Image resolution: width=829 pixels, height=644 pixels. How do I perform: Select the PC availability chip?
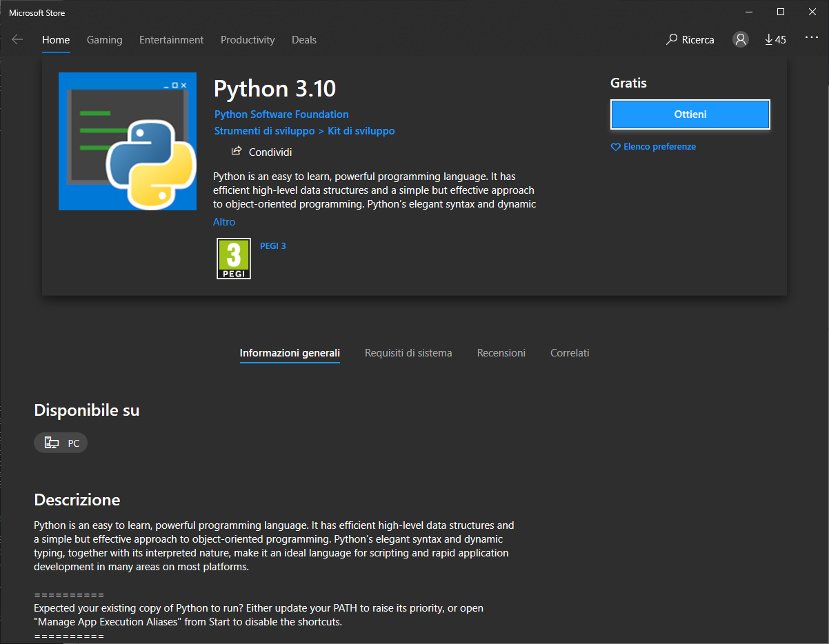pyautogui.click(x=61, y=443)
